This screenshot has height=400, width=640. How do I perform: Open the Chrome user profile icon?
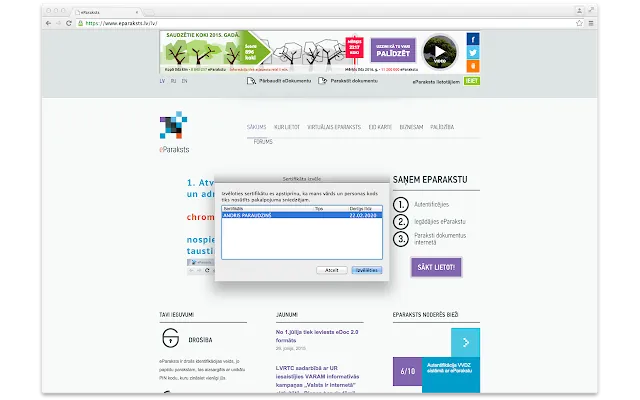(579, 11)
